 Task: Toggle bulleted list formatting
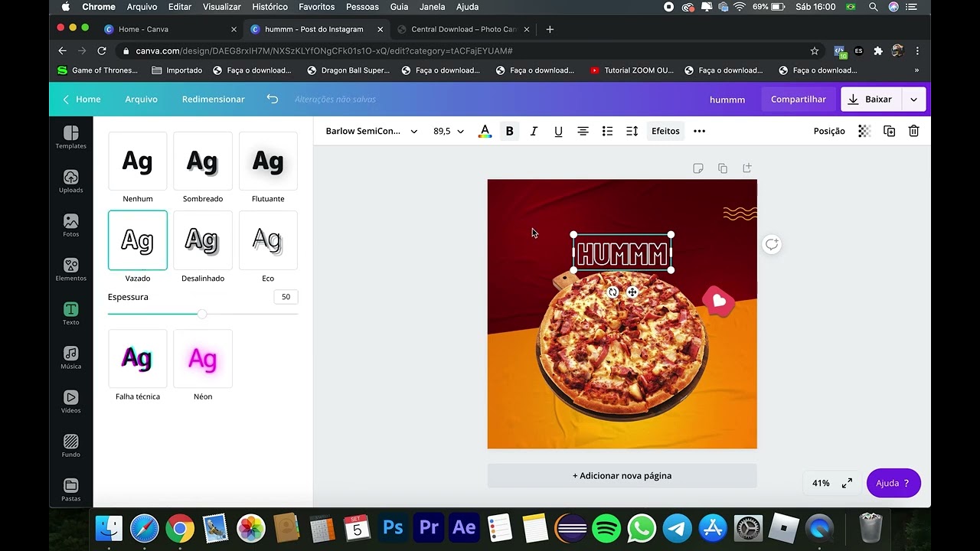[x=607, y=131]
